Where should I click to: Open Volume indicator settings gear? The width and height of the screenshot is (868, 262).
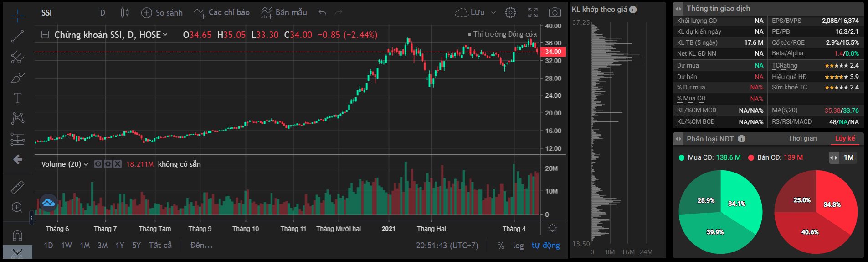108,164
